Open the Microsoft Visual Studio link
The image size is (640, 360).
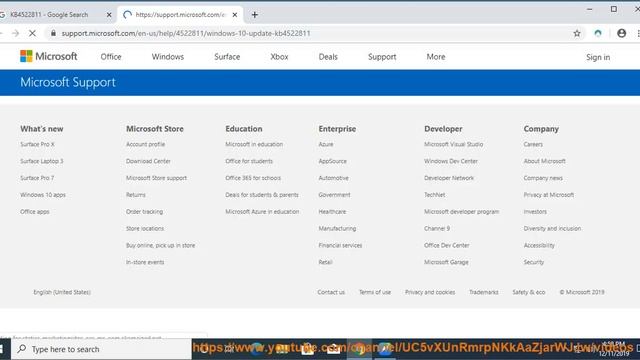pyautogui.click(x=453, y=144)
